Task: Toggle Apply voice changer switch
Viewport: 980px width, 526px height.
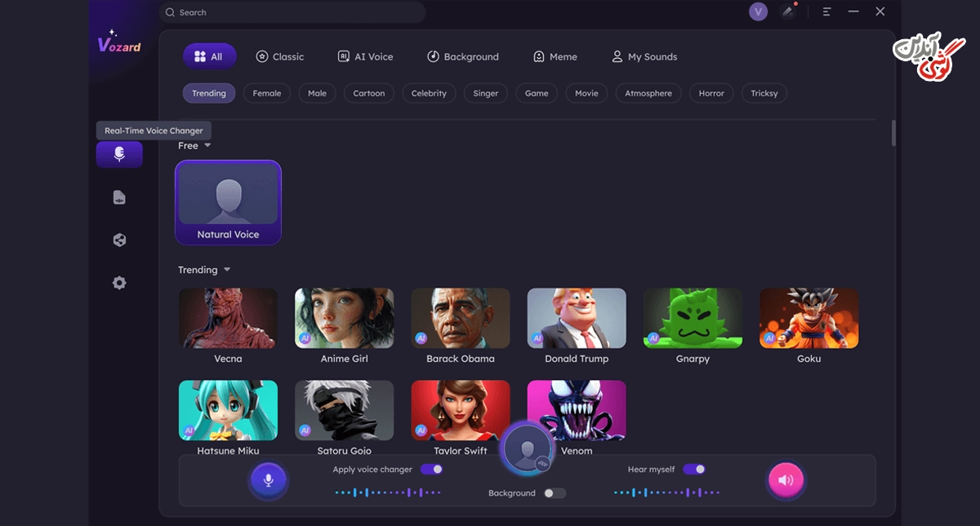Action: pos(432,470)
